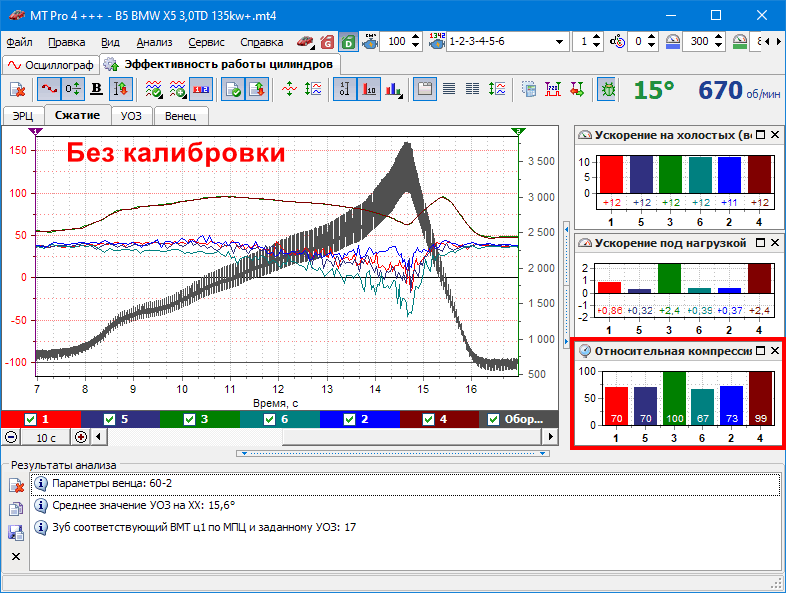Screen dimensions: 786x593
Task: Open the Сервис menu
Action: (x=206, y=42)
